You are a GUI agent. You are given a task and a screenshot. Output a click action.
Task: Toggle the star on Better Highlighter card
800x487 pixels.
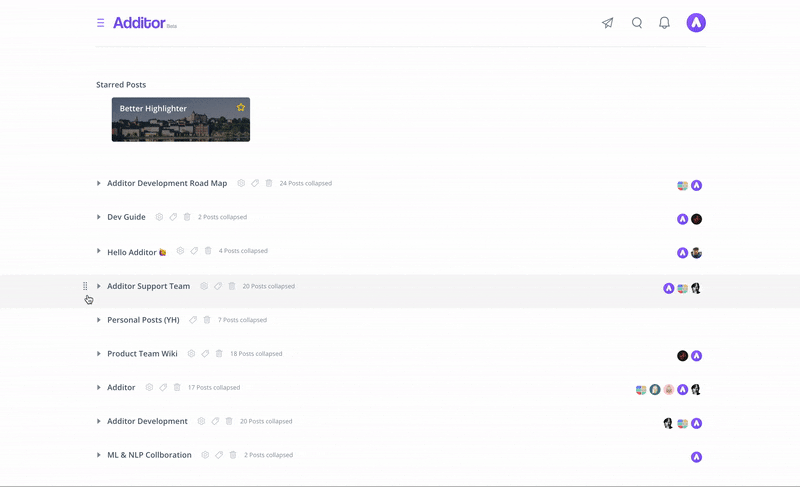click(x=241, y=107)
